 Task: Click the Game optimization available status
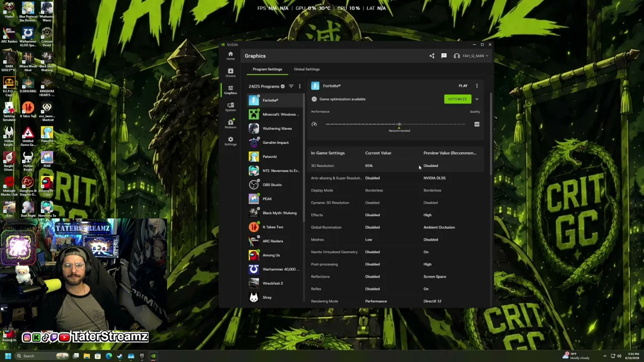(342, 99)
